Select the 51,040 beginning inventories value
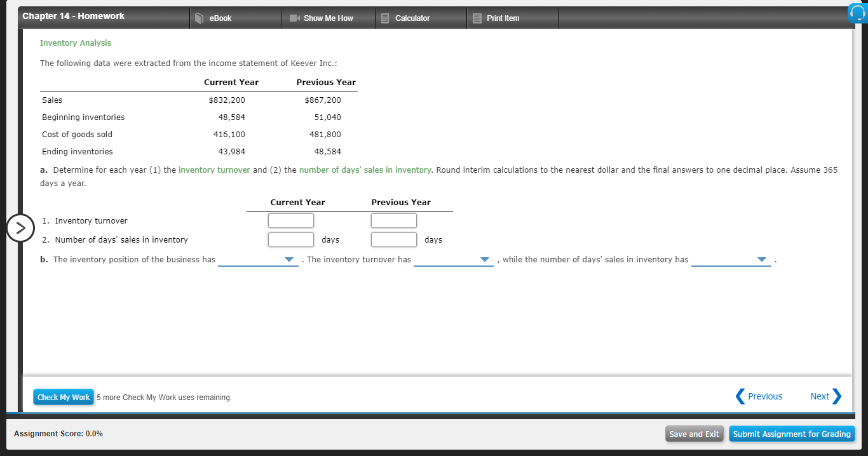 pos(328,117)
